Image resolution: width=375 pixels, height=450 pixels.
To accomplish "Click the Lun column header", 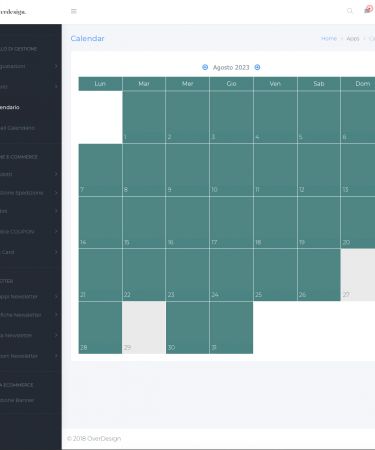I will [100, 84].
